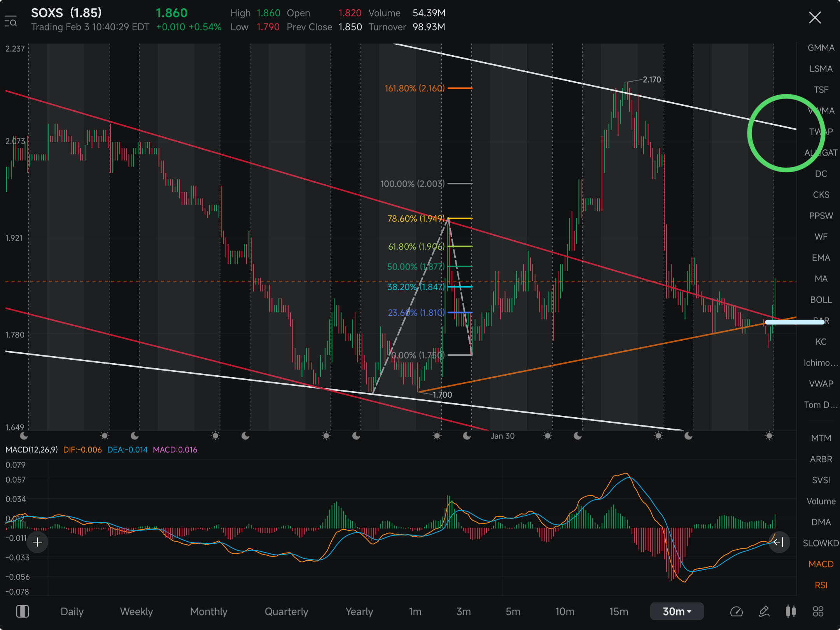Viewport: 840px width, 630px height.
Task: Select the ARBR sub-indicator
Action: pos(821,459)
